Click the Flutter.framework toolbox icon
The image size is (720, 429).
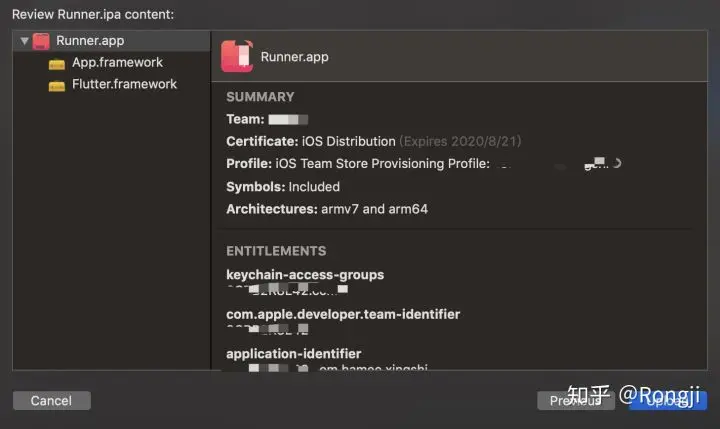point(56,85)
